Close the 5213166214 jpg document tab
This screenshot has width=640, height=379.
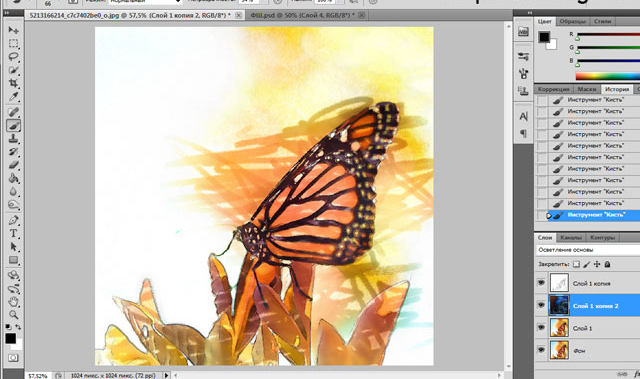pos(238,16)
